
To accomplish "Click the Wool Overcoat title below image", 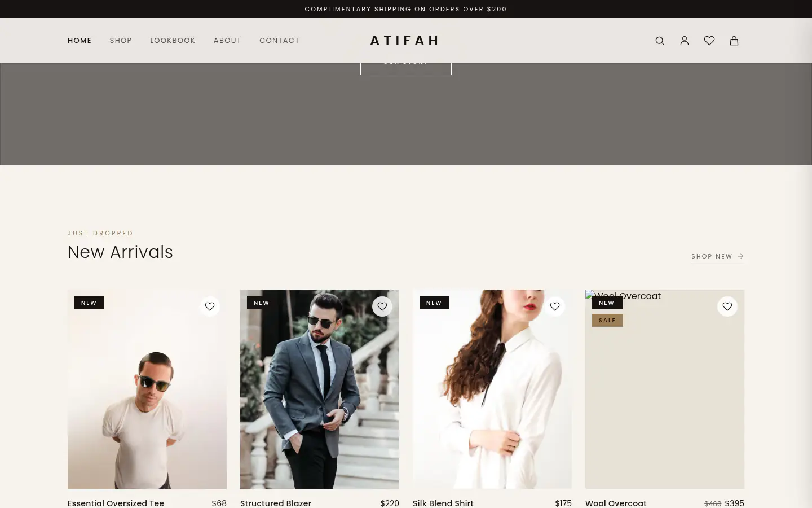I will click(x=616, y=503).
